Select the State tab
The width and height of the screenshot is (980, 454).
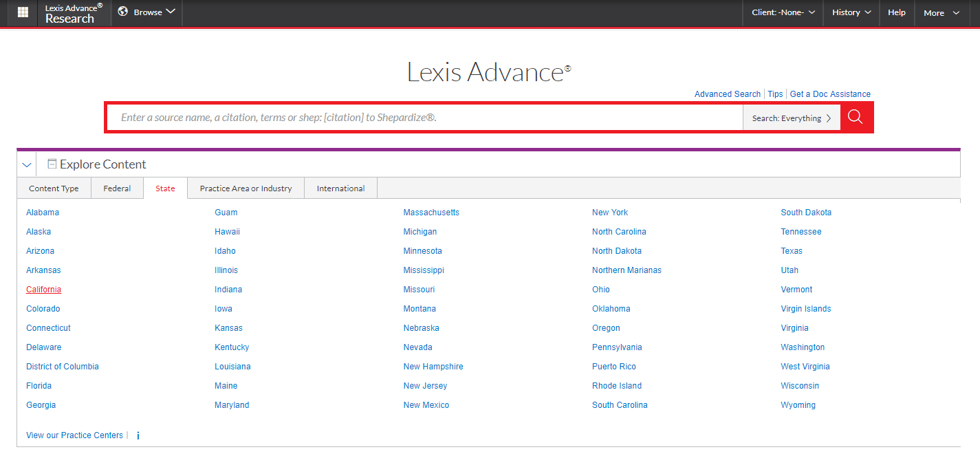165,188
